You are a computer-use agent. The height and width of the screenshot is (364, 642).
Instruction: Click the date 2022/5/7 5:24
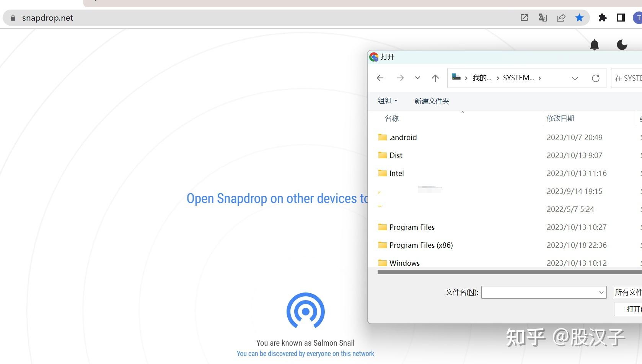pyautogui.click(x=570, y=209)
